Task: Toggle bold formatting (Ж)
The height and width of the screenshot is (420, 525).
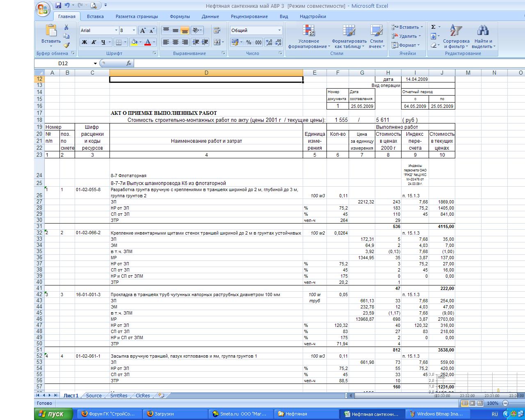Action: [x=84, y=42]
